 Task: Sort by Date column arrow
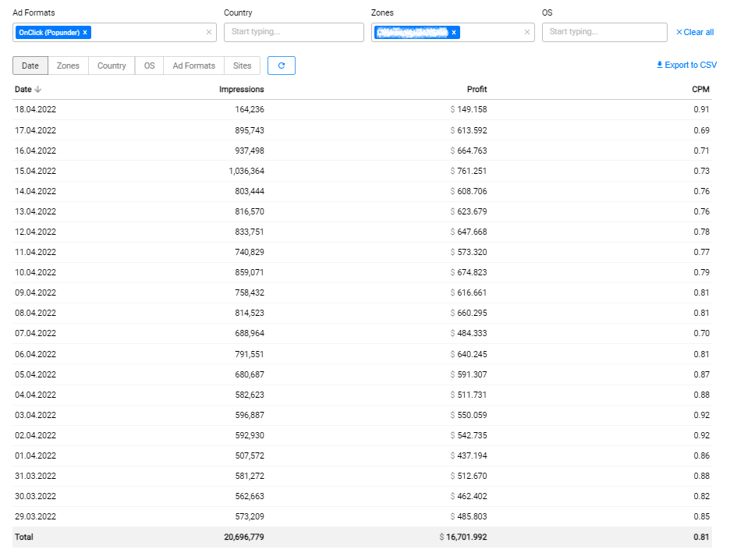38,90
